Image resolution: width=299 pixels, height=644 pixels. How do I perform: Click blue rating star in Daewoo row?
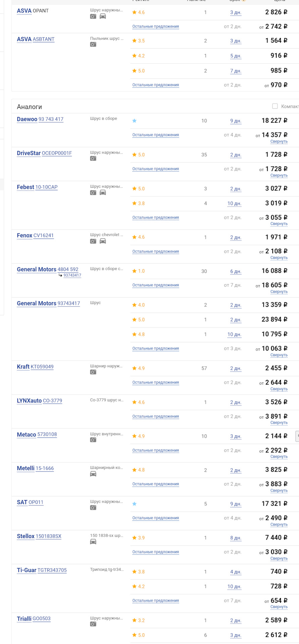135,121
